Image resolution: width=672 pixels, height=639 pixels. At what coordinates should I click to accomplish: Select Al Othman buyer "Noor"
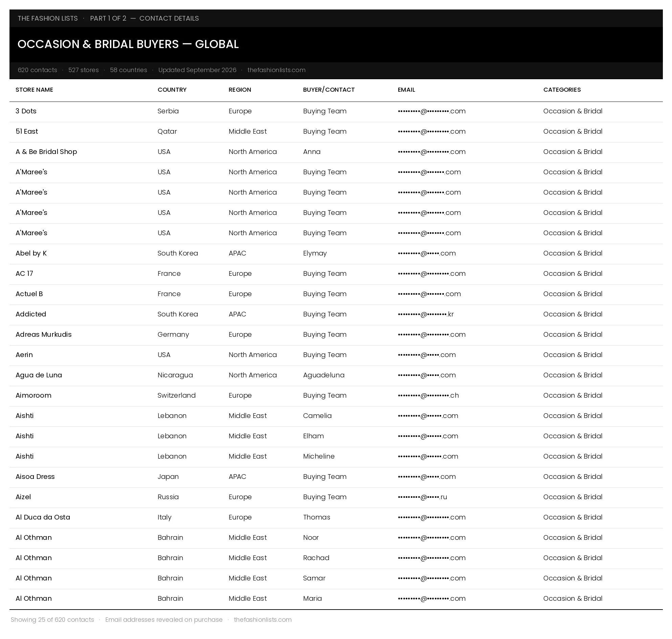[x=311, y=537]
